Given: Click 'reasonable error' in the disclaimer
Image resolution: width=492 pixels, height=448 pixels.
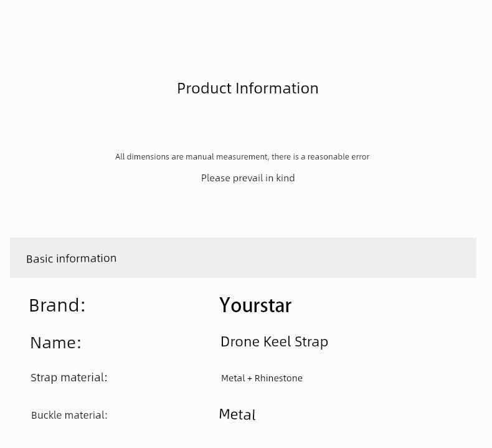Looking at the screenshot, I should tap(338, 156).
